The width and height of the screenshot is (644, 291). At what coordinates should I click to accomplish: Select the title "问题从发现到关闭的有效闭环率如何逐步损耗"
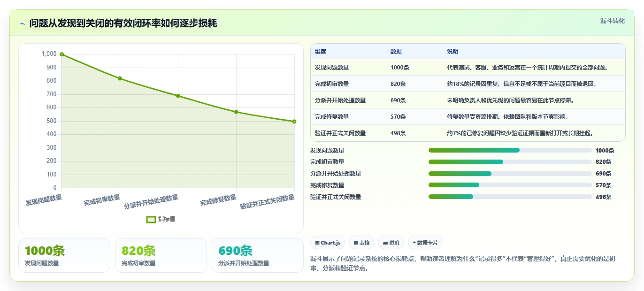(x=123, y=23)
